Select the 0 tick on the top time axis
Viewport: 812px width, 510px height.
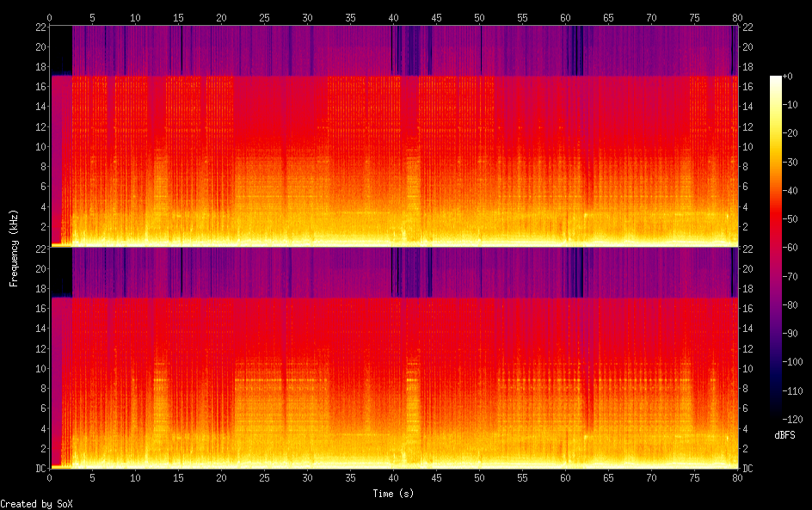tap(50, 16)
